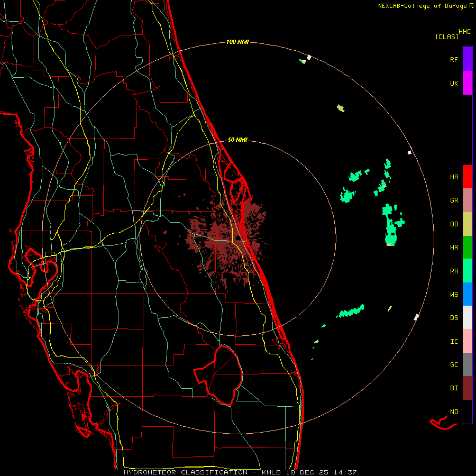Image resolution: width=476 pixels, height=476 pixels.
Task: Click the 100 NMI range ring label
Action: click(x=237, y=42)
